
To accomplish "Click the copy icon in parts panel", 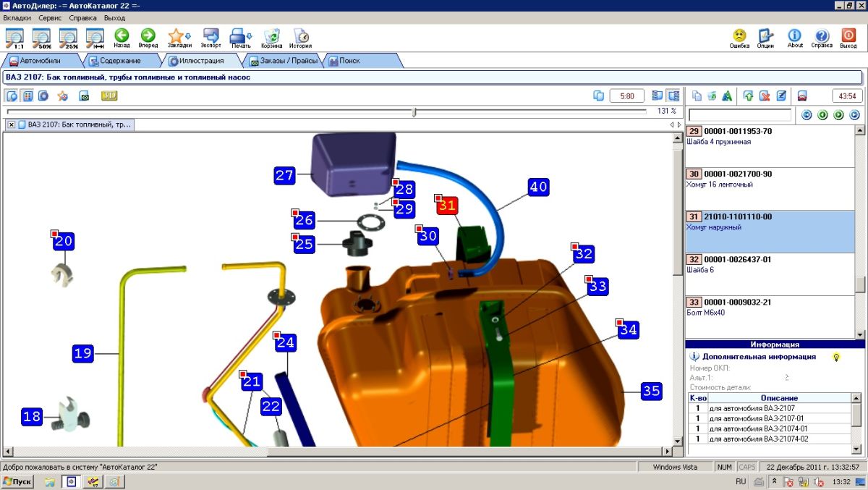I will (697, 96).
